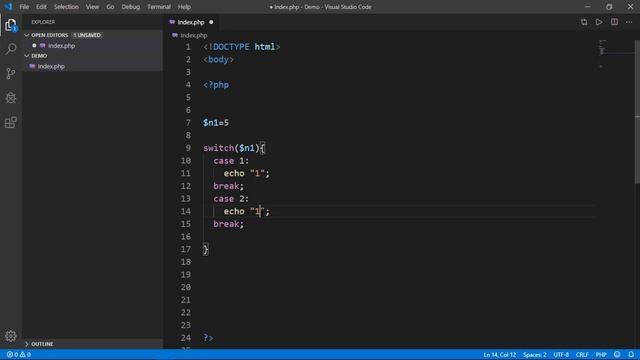Viewport: 640px width, 360px height.
Task: Click Ln 14, Col 12 in status bar
Action: 500,354
